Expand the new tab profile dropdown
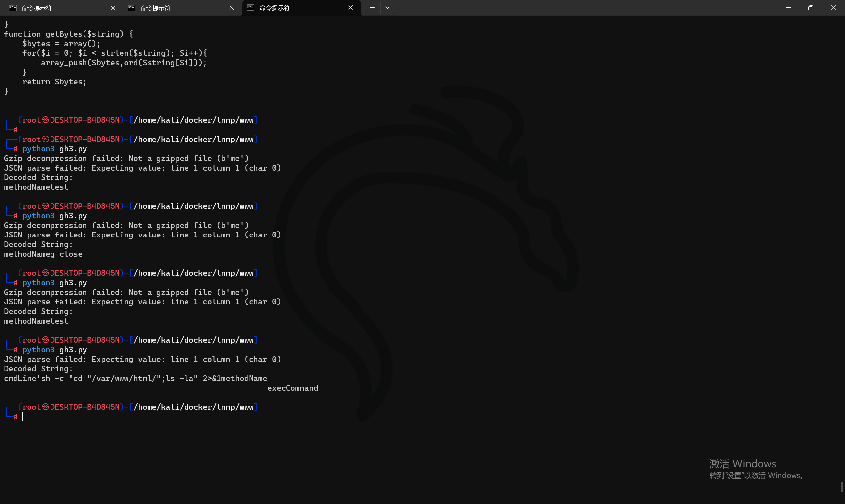The height and width of the screenshot is (504, 845). [387, 8]
